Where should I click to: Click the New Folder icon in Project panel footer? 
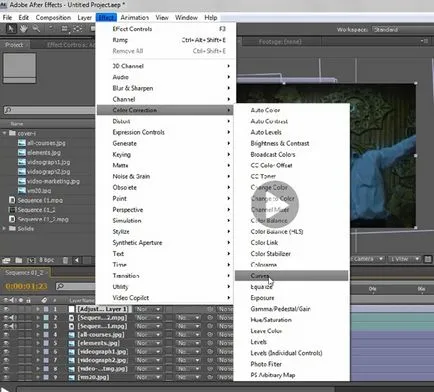pos(19,260)
